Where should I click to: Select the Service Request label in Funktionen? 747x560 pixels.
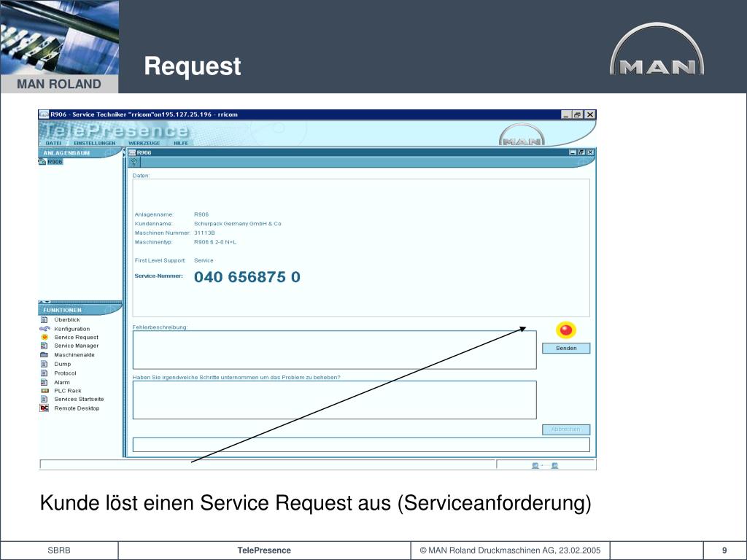[x=76, y=337]
